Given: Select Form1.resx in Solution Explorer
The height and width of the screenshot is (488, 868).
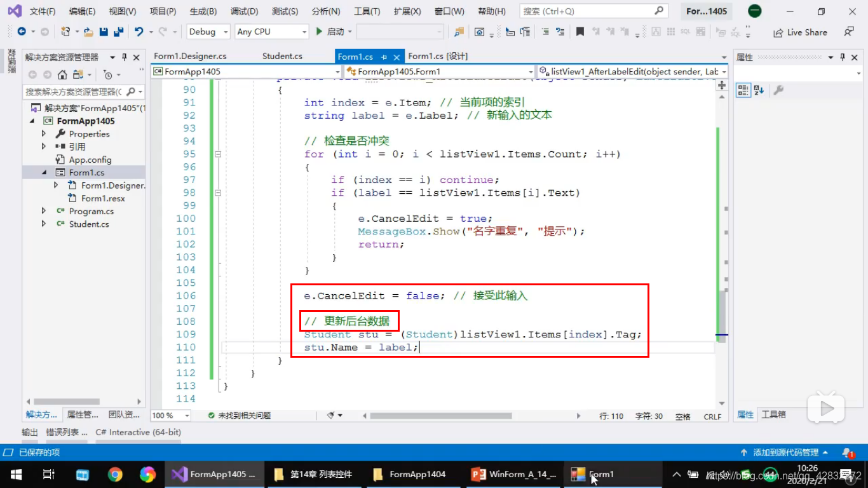Looking at the screenshot, I should pyautogui.click(x=103, y=198).
